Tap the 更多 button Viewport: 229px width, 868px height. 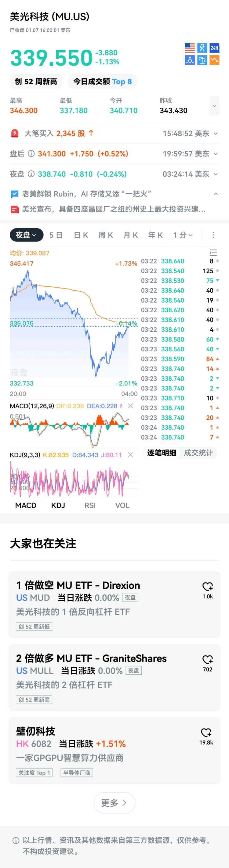point(114,803)
